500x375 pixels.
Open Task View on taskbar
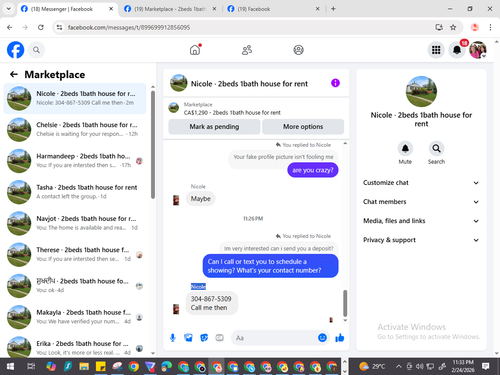31,367
